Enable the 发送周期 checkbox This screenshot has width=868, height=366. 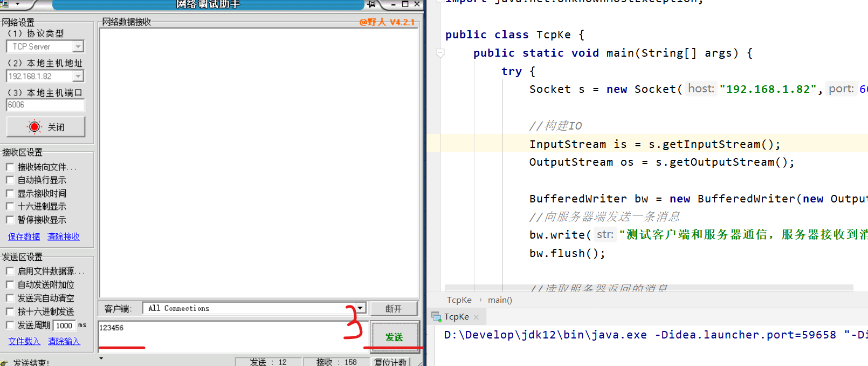pyautogui.click(x=10, y=325)
